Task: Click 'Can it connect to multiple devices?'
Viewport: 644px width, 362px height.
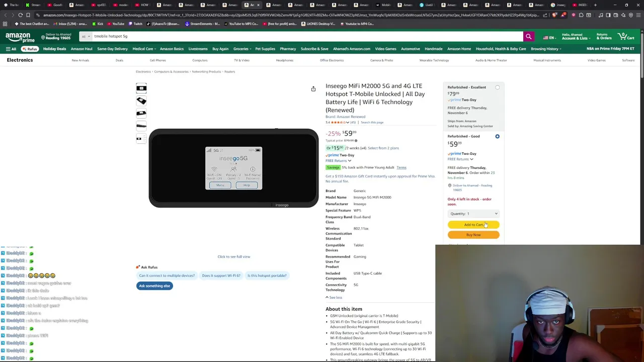Action: click(x=167, y=276)
